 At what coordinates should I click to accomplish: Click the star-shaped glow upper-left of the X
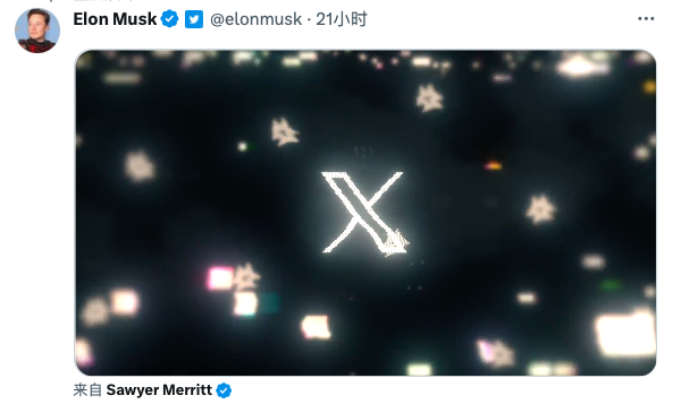click(284, 132)
